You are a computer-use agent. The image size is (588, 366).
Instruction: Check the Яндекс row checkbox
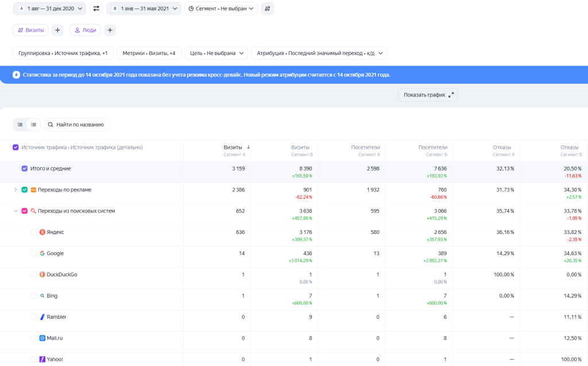[33, 232]
